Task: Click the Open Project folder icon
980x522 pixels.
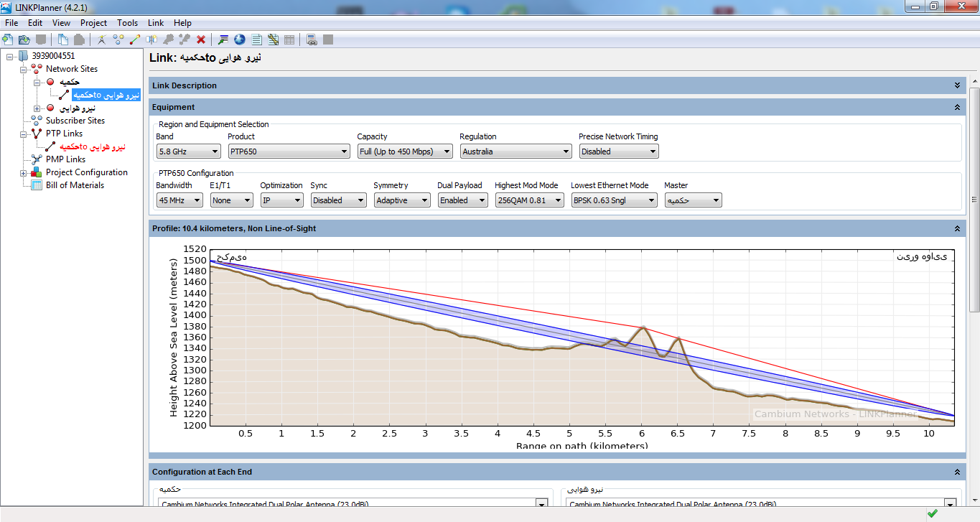Action: click(x=24, y=39)
